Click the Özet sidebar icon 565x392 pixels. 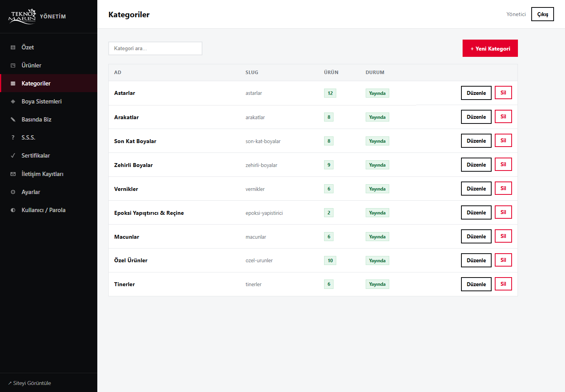[x=13, y=47]
